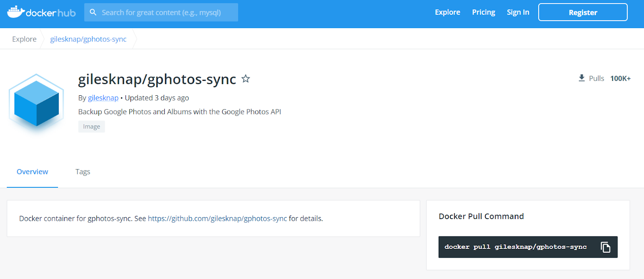This screenshot has width=644, height=279.
Task: Open the gilesknap author profile link
Action: pyautogui.click(x=103, y=98)
